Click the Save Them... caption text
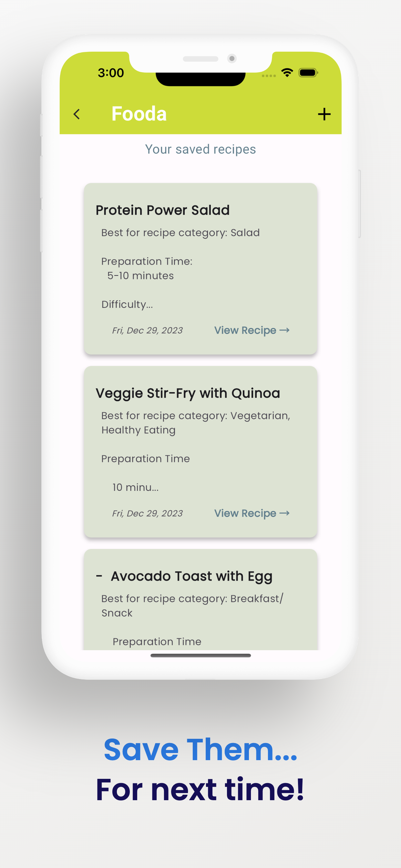 pyautogui.click(x=200, y=749)
